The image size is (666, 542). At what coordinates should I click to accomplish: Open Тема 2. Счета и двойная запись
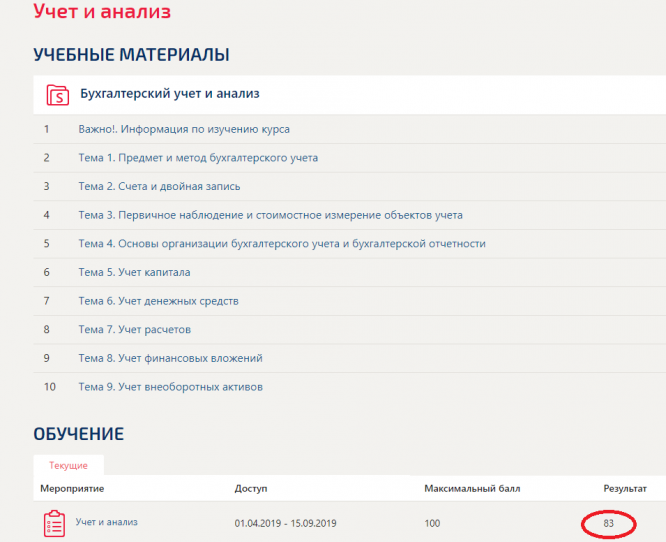coord(159,186)
